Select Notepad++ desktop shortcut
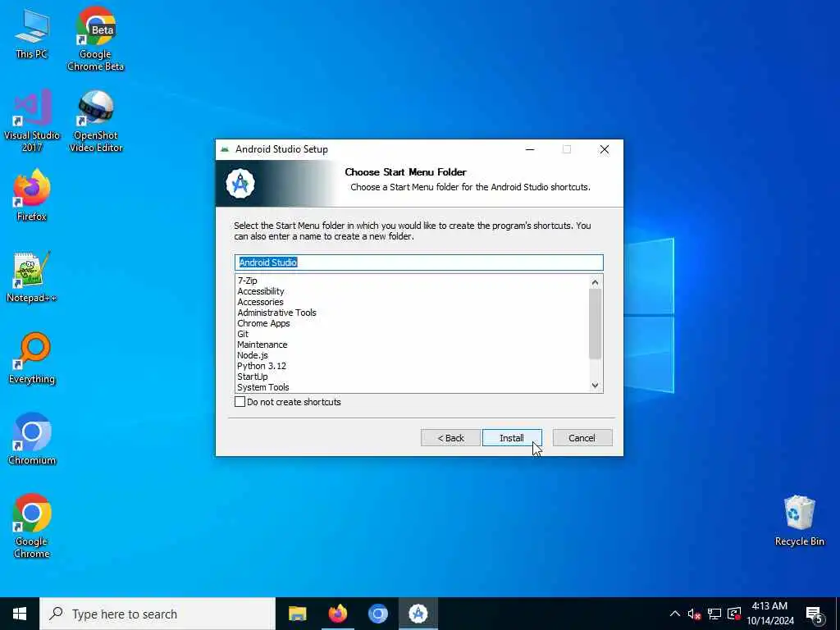840x630 pixels. [32, 277]
